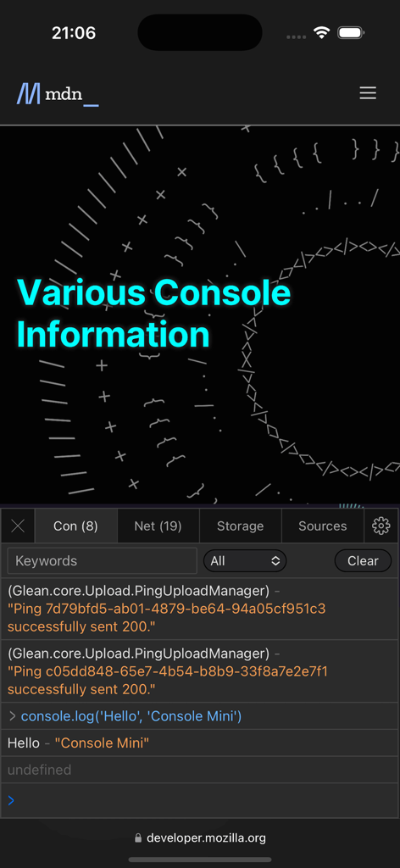
Task: Tap the developer.mozilla.org address bar
Action: 200,838
